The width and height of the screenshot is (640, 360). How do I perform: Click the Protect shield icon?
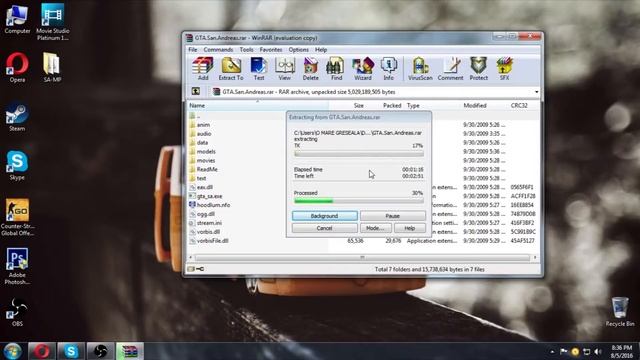(479, 69)
